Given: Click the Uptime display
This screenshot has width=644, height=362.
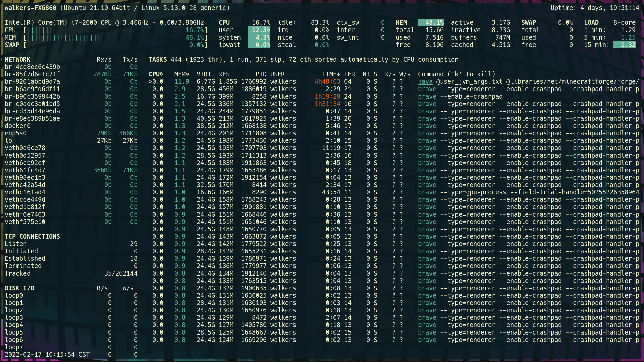Looking at the screenshot, I should pos(594,8).
